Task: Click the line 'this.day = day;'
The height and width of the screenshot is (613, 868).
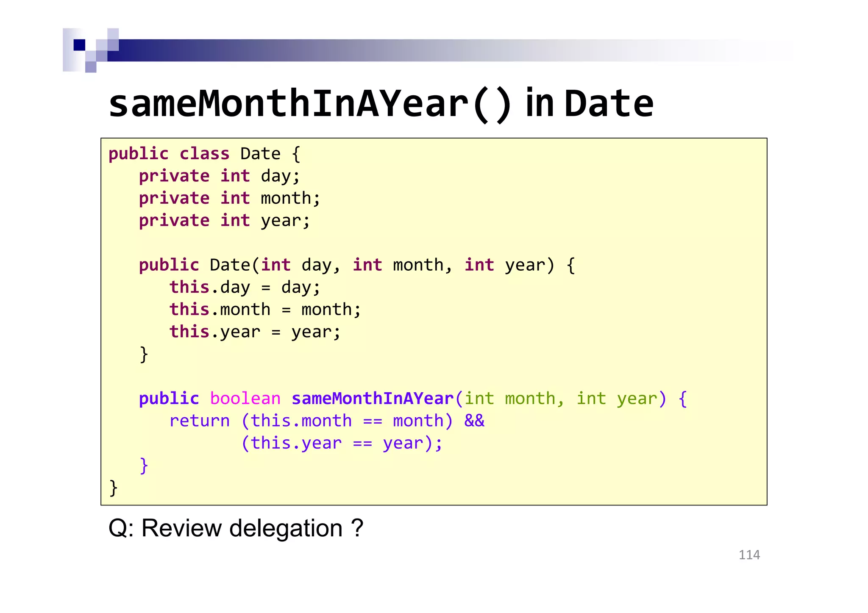Action: click(x=245, y=287)
